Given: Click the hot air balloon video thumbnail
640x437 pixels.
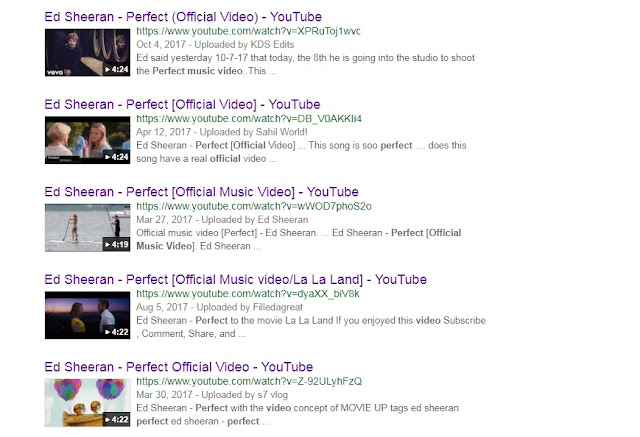Looking at the screenshot, I should (87, 403).
